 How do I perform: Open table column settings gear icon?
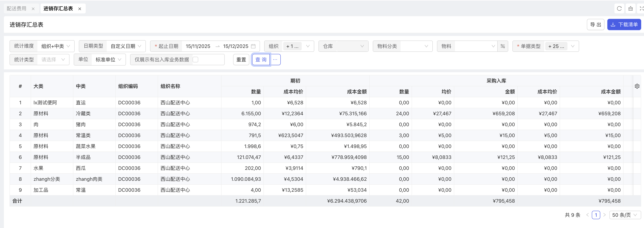click(637, 86)
